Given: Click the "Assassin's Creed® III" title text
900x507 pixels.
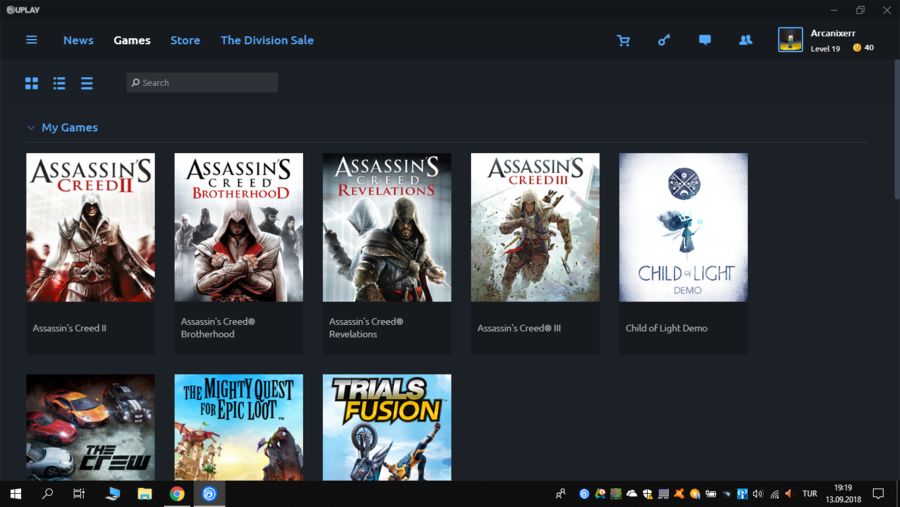Looking at the screenshot, I should pos(519,328).
